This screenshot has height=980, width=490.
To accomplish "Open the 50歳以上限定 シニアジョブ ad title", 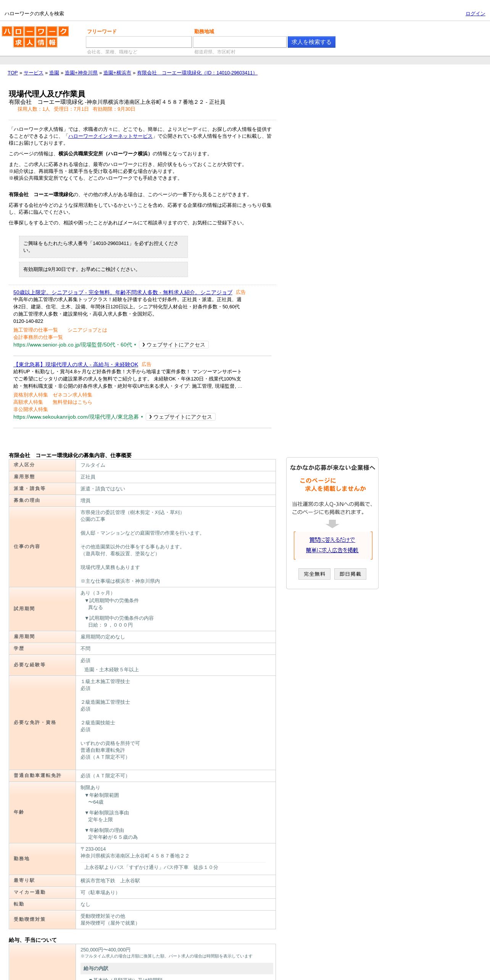I will pyautogui.click(x=123, y=292).
